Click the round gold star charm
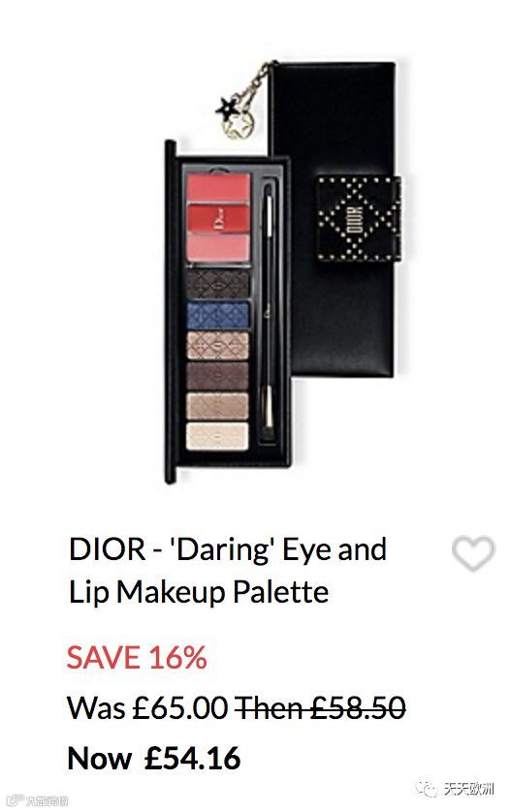 (x=238, y=126)
